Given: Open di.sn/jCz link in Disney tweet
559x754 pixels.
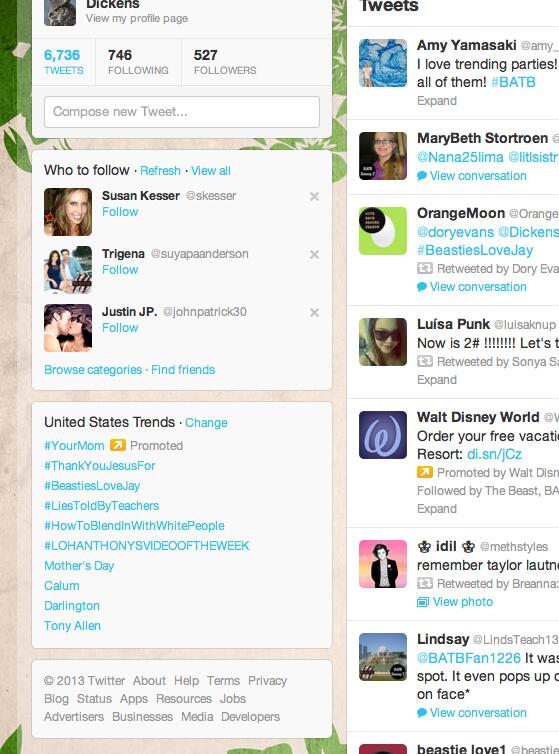Looking at the screenshot, I should point(494,454).
